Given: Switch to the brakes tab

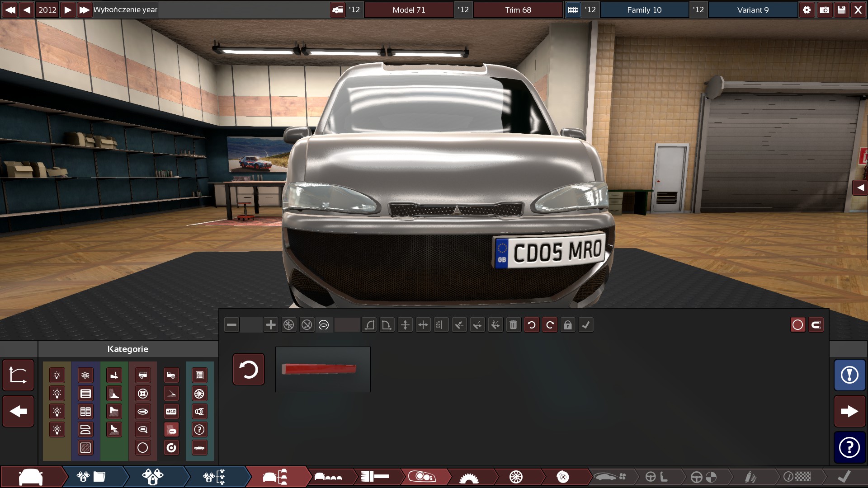Looking at the screenshot, I should coord(563,477).
